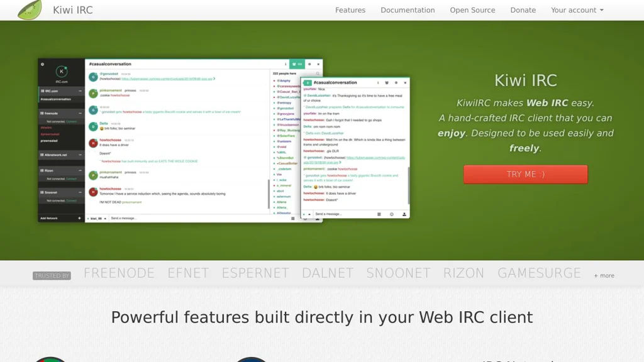The image size is (644, 362).
Task: Click the nicklist search icon in demo
Action: pos(318,74)
